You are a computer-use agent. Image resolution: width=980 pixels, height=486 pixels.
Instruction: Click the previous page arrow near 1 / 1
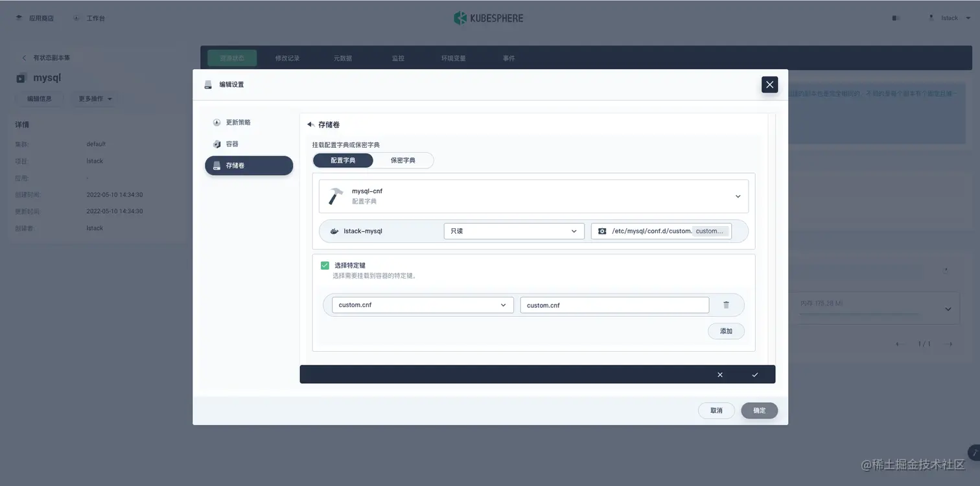900,344
